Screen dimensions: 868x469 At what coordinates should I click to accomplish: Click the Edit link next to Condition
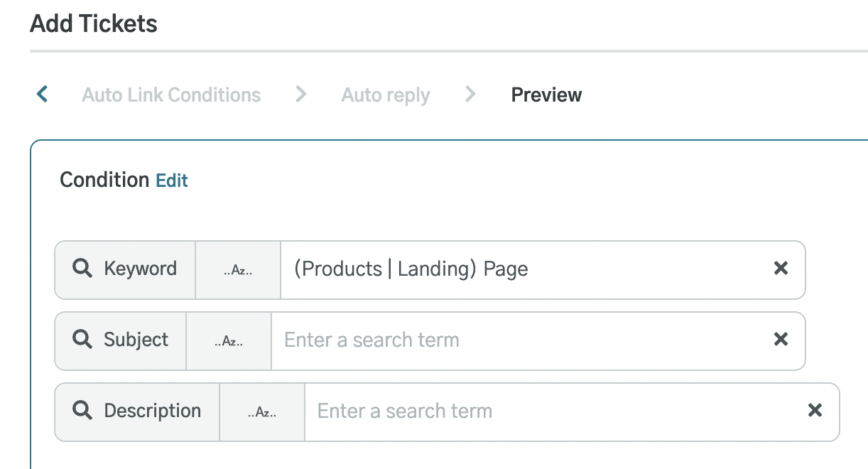(x=172, y=180)
